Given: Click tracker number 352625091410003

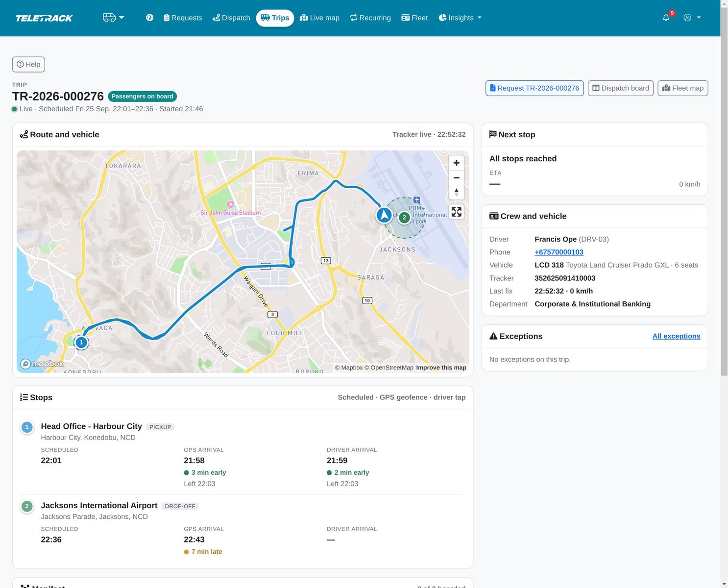Looking at the screenshot, I should coord(565,278).
